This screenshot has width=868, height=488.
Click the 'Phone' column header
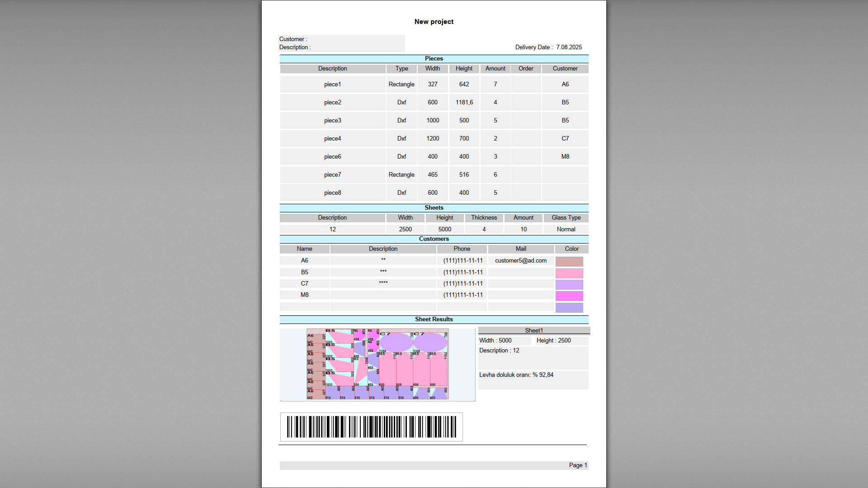[x=462, y=249]
